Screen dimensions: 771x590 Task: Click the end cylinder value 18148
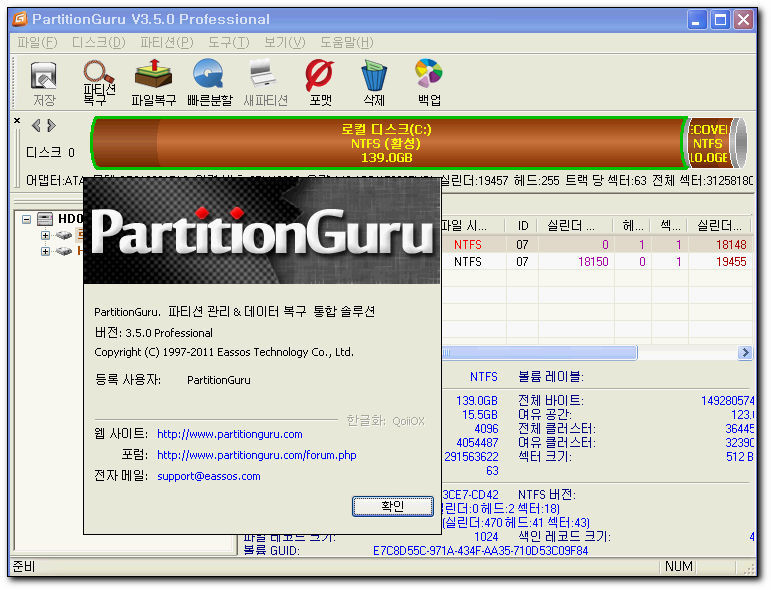click(x=731, y=245)
